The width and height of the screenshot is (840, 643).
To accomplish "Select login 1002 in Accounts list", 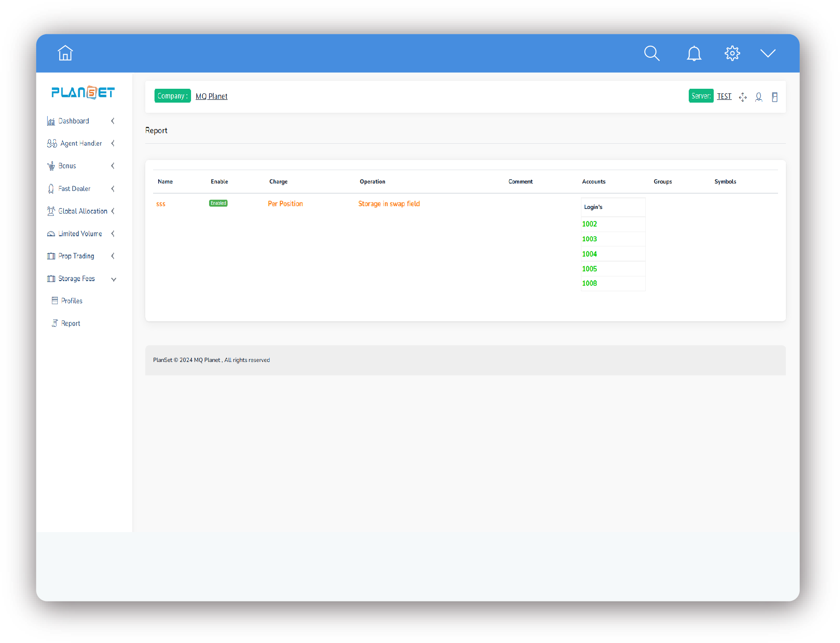I will pos(589,224).
